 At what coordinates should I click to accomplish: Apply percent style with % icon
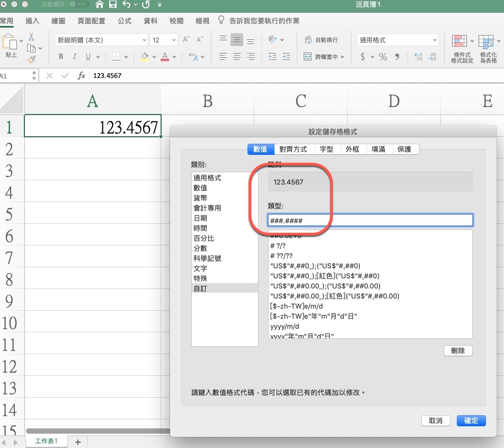[383, 57]
